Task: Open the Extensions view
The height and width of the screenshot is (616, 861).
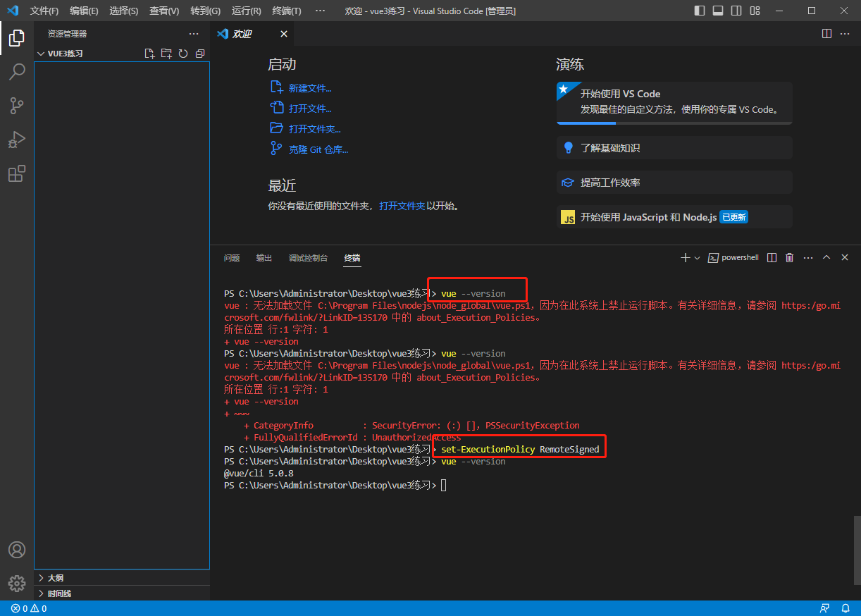Action: [x=17, y=173]
